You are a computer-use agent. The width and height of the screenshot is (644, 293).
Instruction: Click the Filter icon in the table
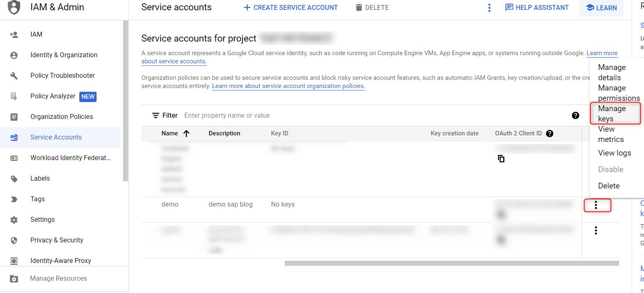[156, 115]
